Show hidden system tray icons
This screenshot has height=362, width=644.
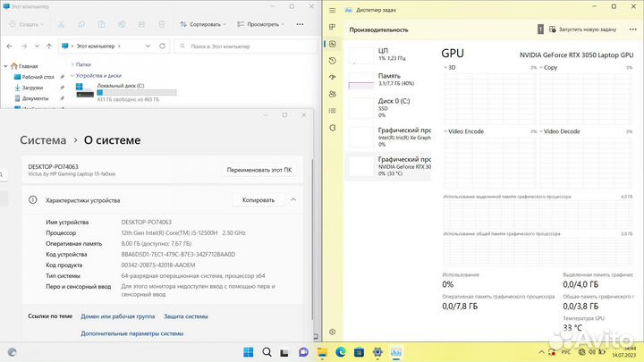(541, 352)
